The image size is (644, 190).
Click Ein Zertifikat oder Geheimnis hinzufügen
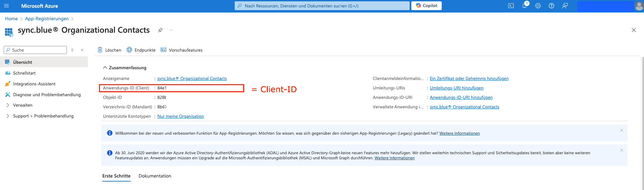click(x=469, y=78)
